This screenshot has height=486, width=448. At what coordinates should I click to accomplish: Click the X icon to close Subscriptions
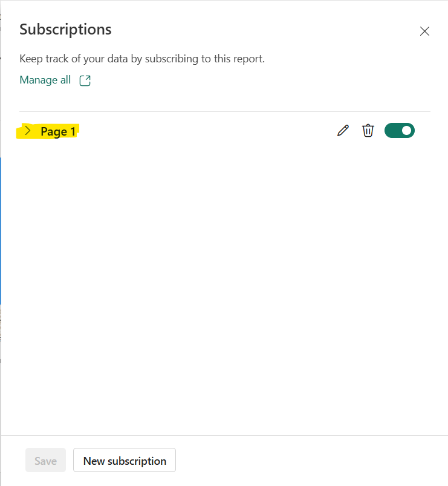[424, 31]
